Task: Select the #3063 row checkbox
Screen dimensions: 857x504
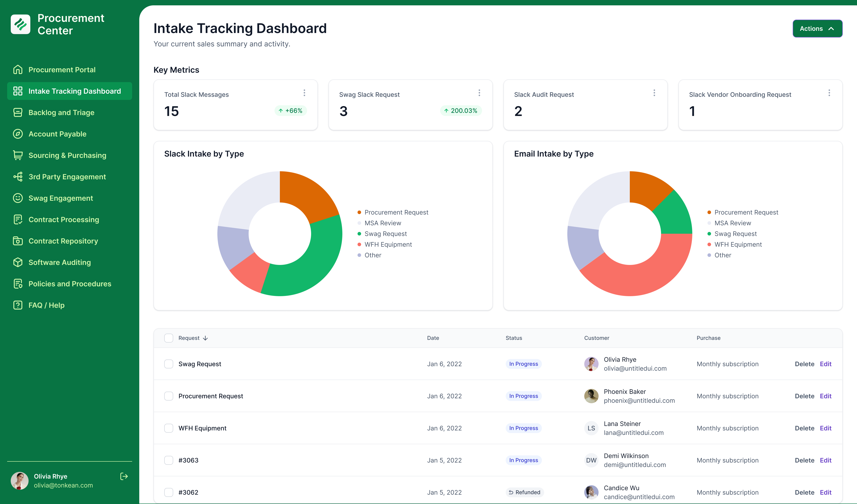Action: [169, 460]
